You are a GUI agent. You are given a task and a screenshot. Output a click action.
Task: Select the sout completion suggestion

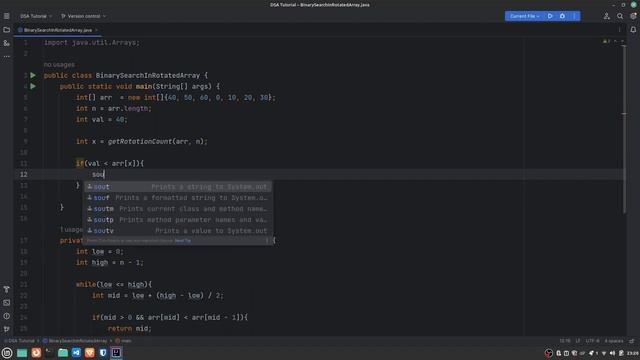(x=178, y=187)
